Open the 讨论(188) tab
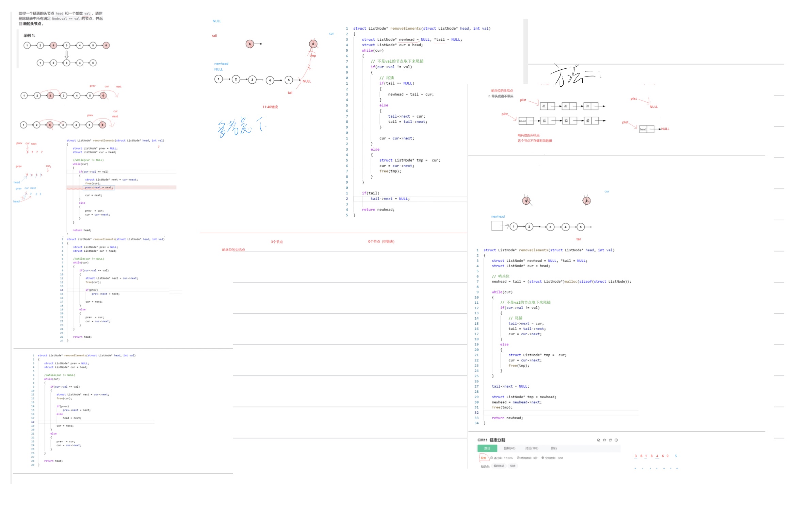 [532, 448]
